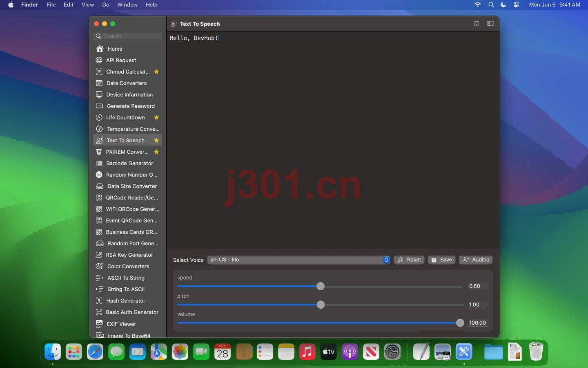Open the API Request globe icon
Viewport: 588px width, 368px height.
coord(99,60)
